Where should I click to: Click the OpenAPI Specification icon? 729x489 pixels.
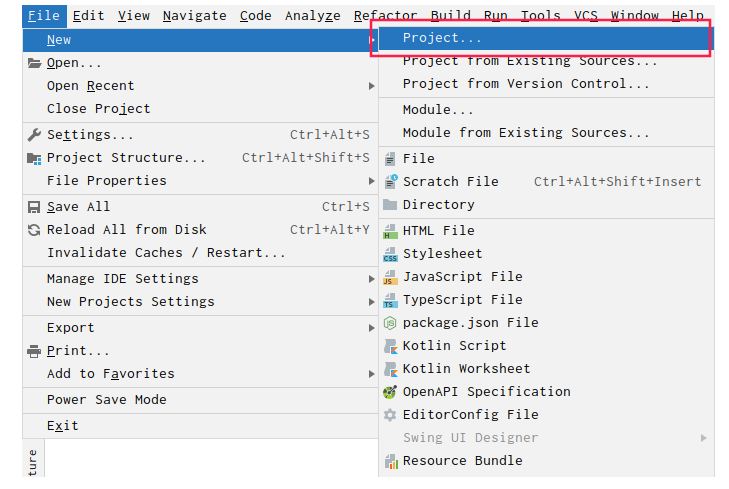click(390, 392)
